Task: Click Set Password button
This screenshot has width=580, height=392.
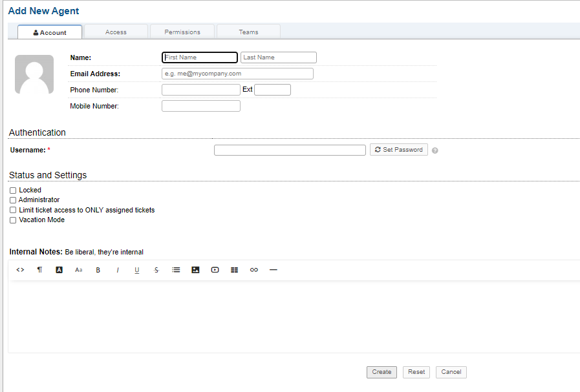Action: click(398, 150)
